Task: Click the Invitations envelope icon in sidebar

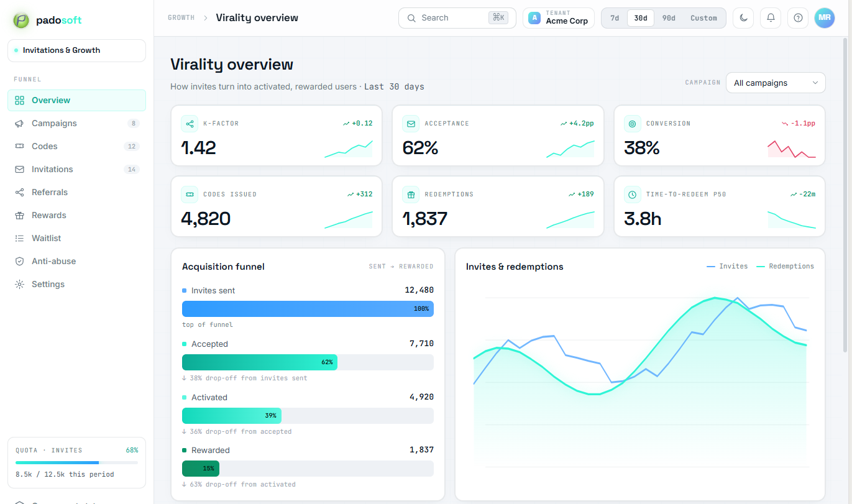Action: tap(19, 169)
